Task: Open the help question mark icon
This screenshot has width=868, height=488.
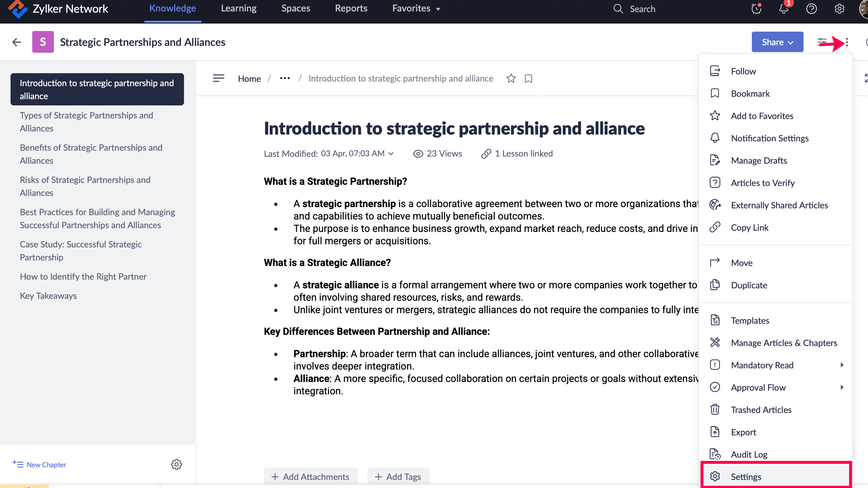Action: (x=811, y=9)
